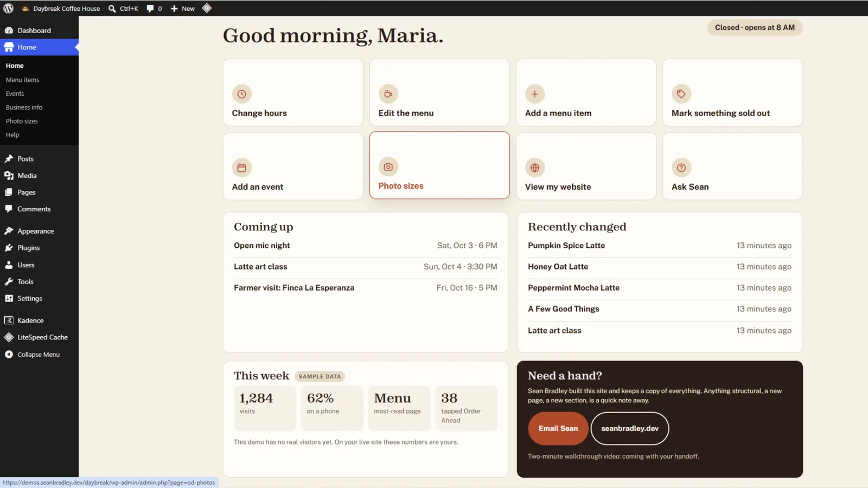Image resolution: width=868 pixels, height=488 pixels.
Task: Open Comments in sidebar
Action: pos(39,209)
